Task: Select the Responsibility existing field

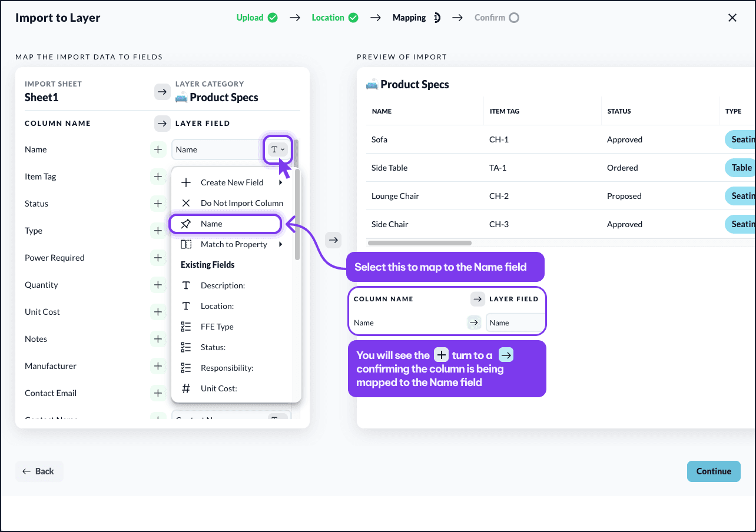Action: 233,368
